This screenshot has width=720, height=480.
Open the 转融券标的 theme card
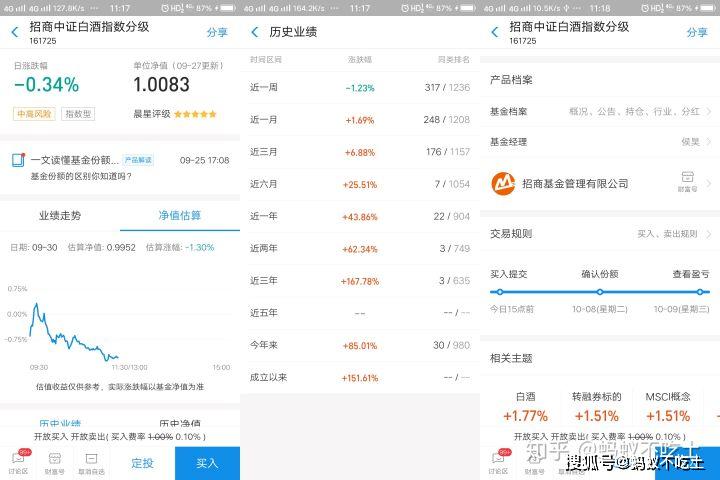pos(596,407)
